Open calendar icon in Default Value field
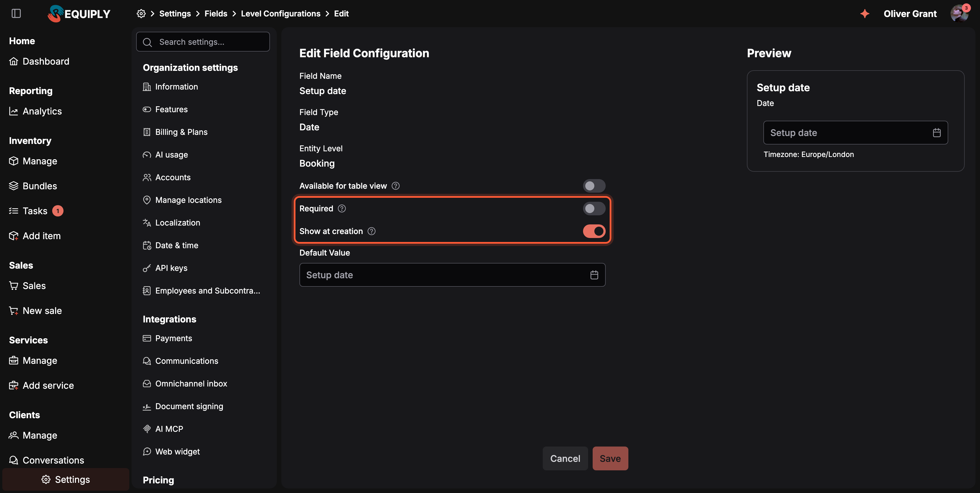The width and height of the screenshot is (980, 493). (594, 275)
